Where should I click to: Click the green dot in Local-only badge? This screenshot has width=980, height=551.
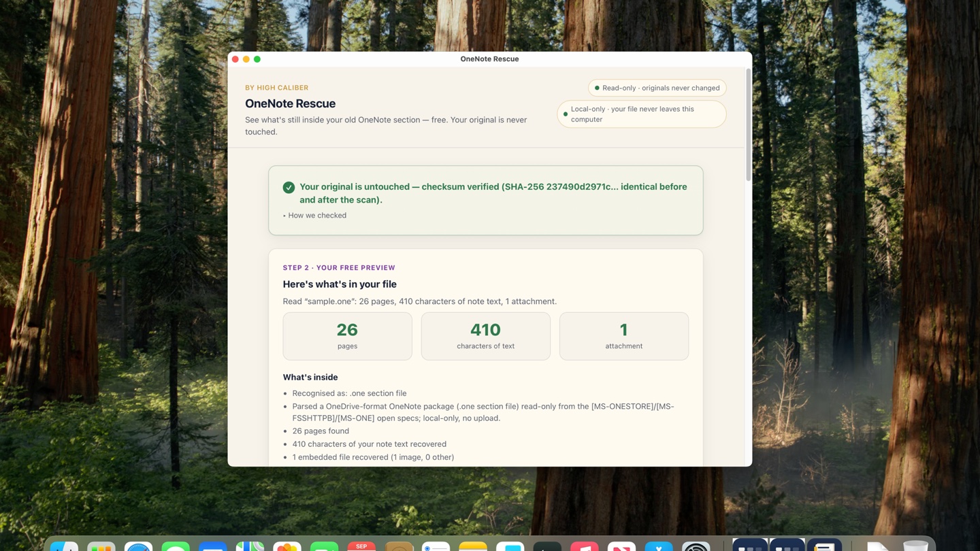[566, 114]
